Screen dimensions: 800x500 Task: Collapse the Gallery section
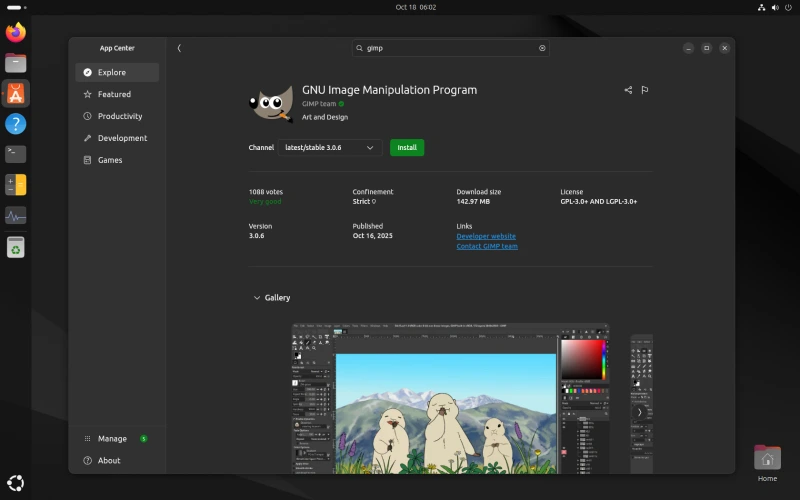(x=257, y=298)
